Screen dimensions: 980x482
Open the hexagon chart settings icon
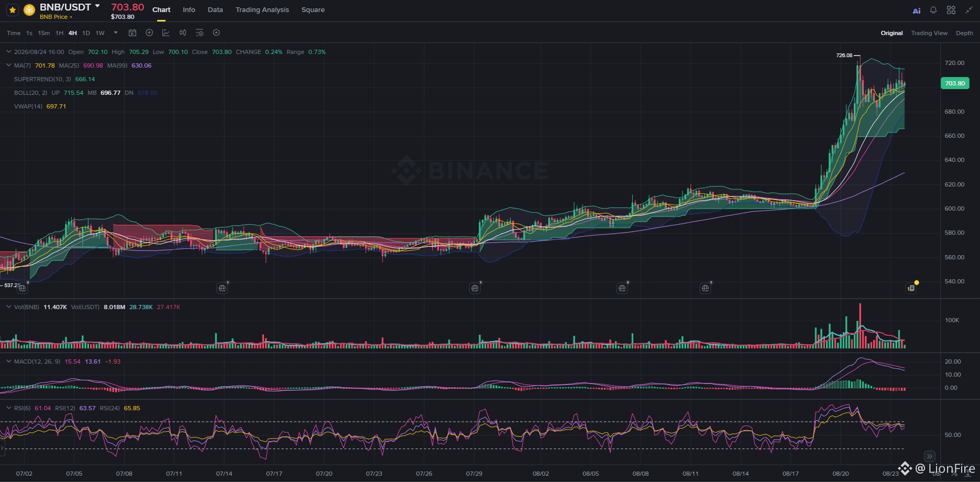tap(216, 32)
